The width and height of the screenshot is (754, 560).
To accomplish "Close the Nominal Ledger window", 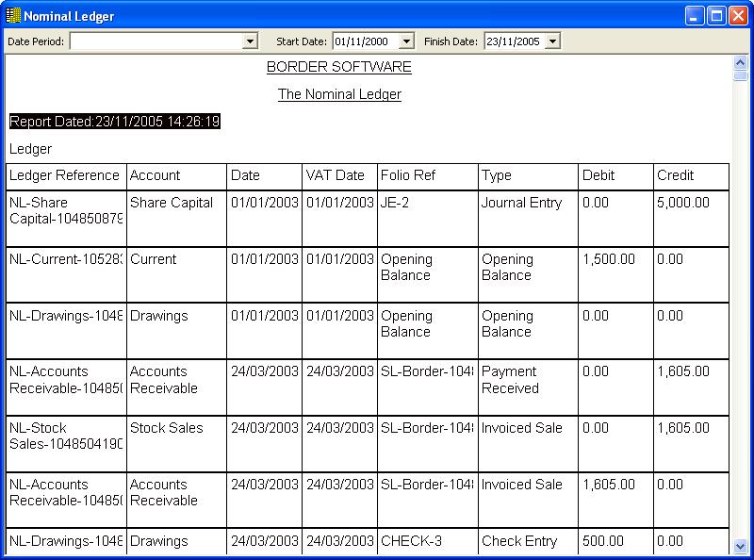I will click(738, 16).
